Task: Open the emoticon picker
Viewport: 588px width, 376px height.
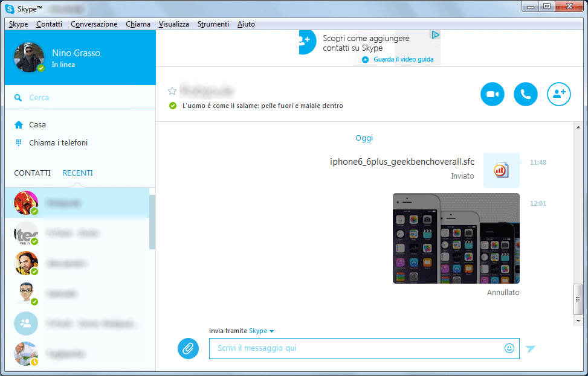Action: tap(509, 348)
